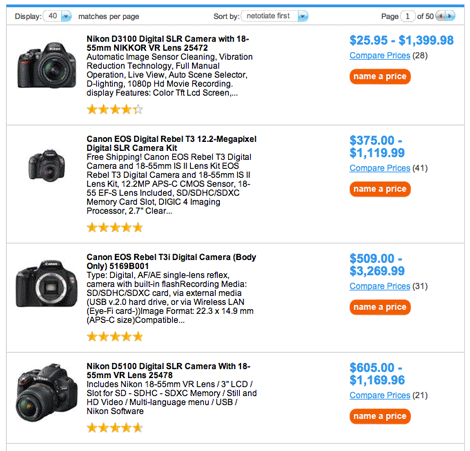The height and width of the screenshot is (451, 470).
Task: Go to the previous results page arrow
Action: tap(441, 16)
